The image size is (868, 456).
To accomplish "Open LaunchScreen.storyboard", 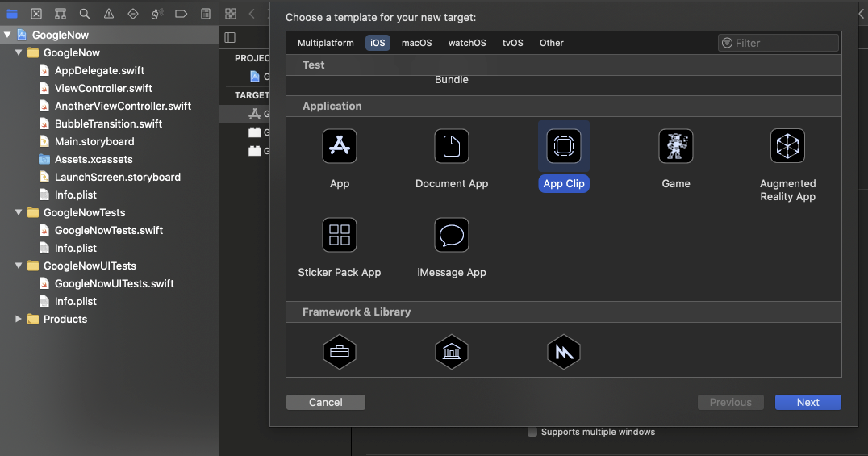I will click(117, 177).
